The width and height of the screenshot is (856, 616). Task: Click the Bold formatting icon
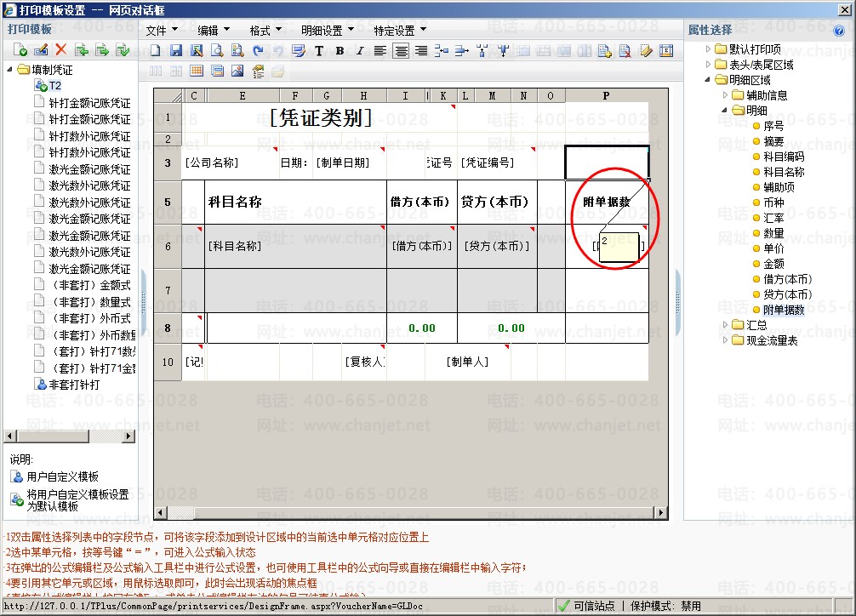pyautogui.click(x=340, y=51)
